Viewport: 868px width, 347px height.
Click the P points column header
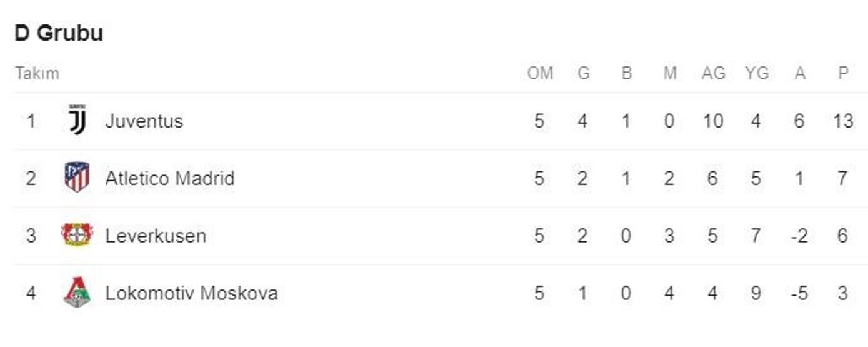coord(843,73)
